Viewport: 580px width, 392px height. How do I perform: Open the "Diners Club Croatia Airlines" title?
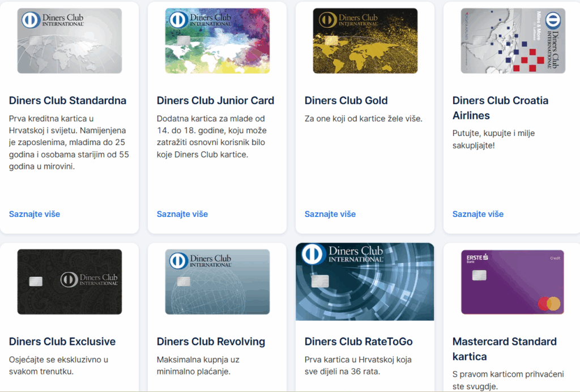click(x=500, y=108)
